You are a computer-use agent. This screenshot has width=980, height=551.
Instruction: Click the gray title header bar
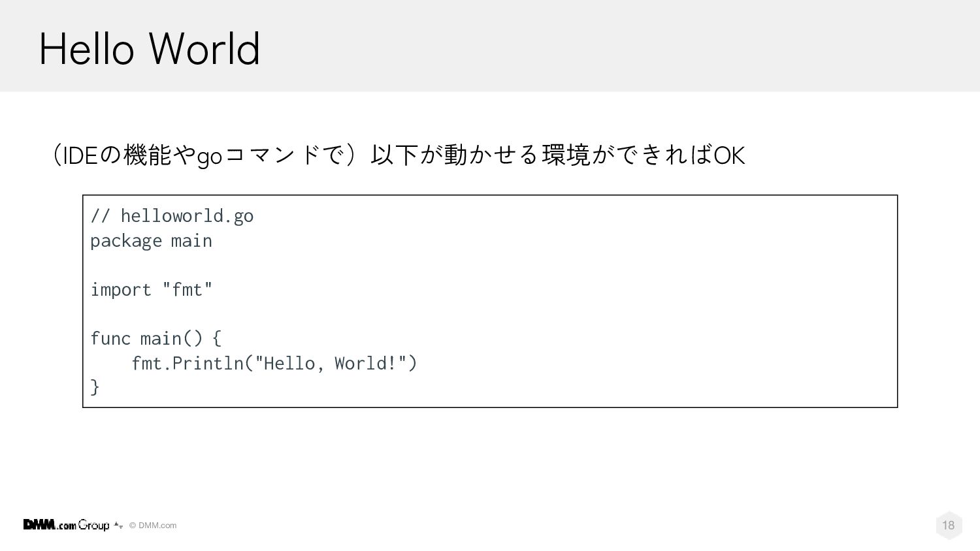(x=490, y=46)
